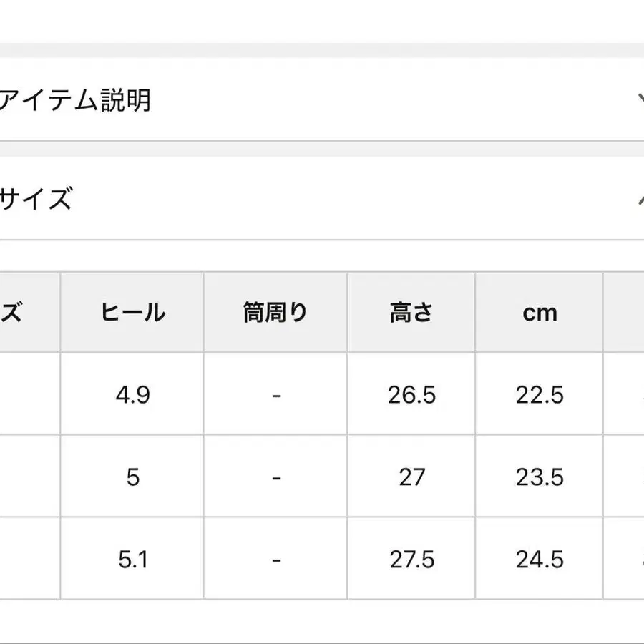644x644 pixels.
Task: Select the cell showing 22.5
Action: 540,394
